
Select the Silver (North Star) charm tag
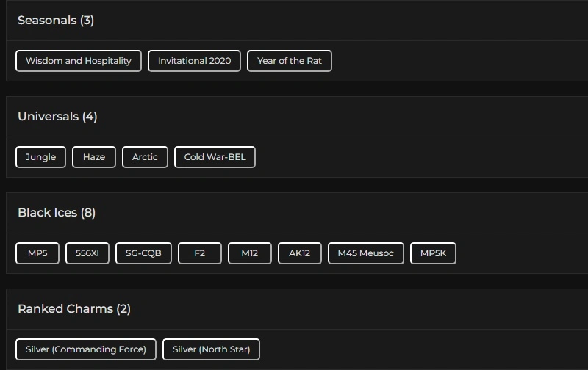[x=211, y=349]
